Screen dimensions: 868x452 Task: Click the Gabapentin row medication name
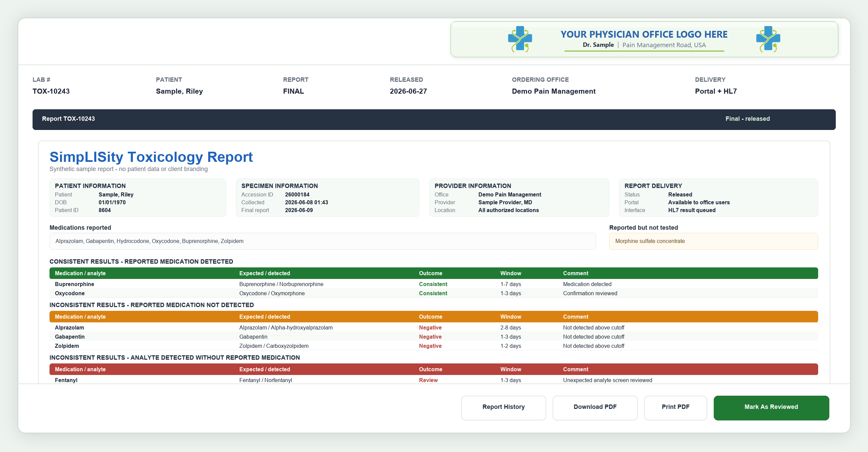pyautogui.click(x=70, y=337)
